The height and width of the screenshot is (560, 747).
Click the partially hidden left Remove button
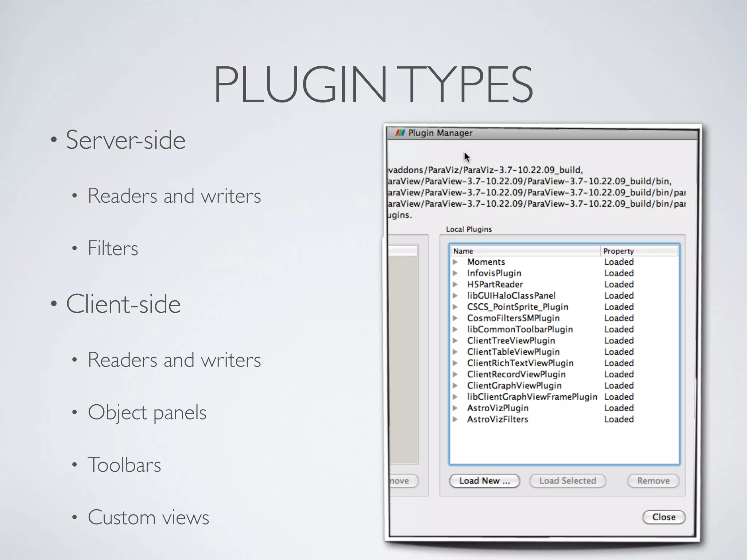pyautogui.click(x=403, y=481)
